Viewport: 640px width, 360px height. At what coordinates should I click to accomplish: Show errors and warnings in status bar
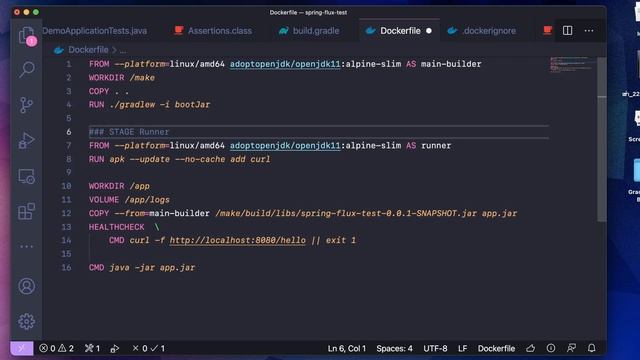(56, 348)
